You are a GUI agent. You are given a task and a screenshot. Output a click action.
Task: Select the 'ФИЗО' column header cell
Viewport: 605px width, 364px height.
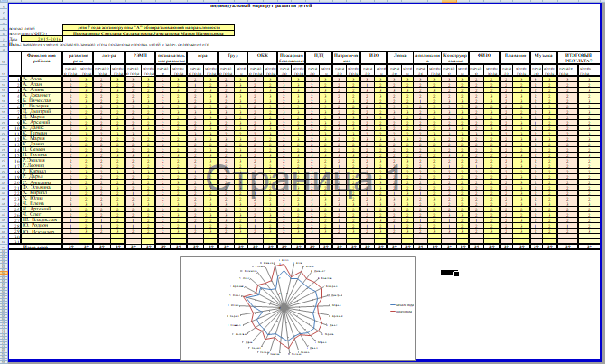click(x=484, y=55)
